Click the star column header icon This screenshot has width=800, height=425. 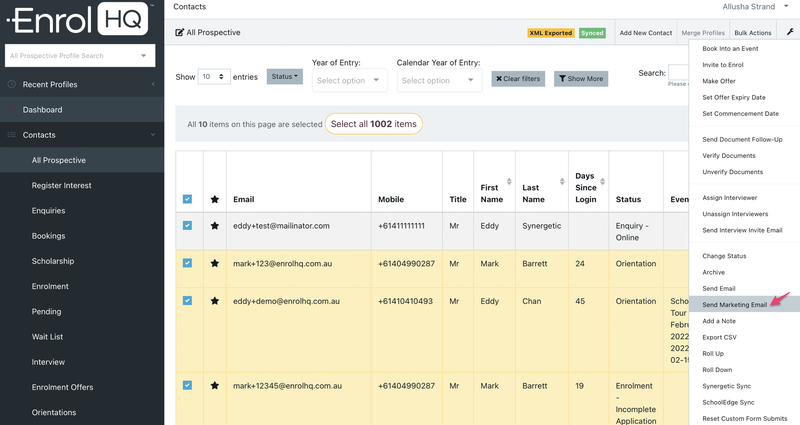point(215,199)
